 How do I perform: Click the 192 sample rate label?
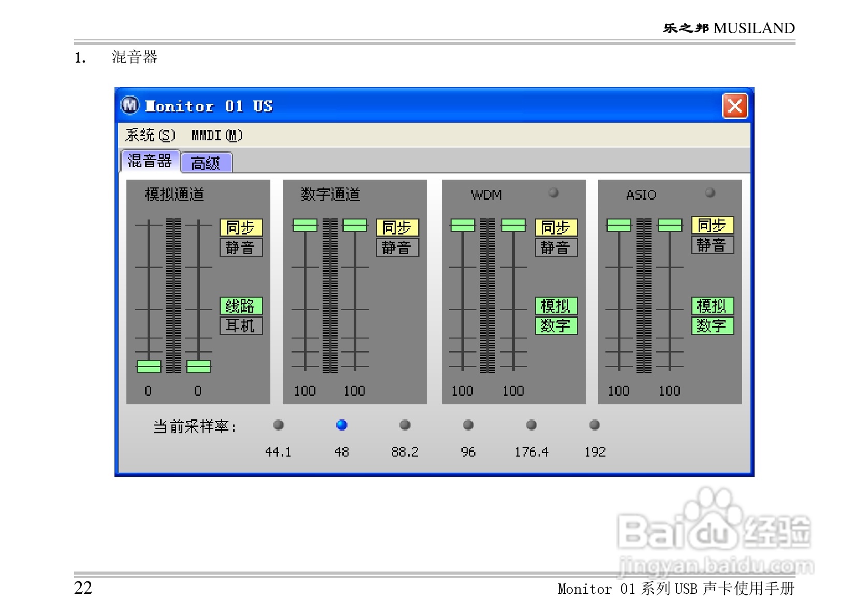click(595, 452)
